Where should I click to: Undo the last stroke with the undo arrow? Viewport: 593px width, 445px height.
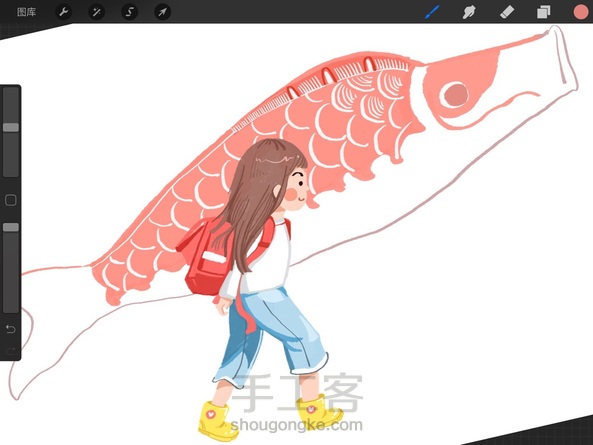coord(11,329)
